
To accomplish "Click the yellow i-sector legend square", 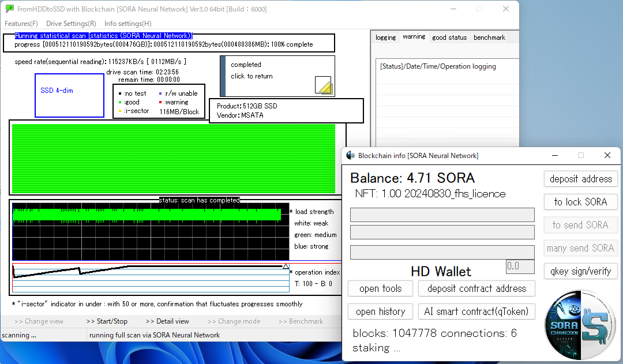I will 120,111.
